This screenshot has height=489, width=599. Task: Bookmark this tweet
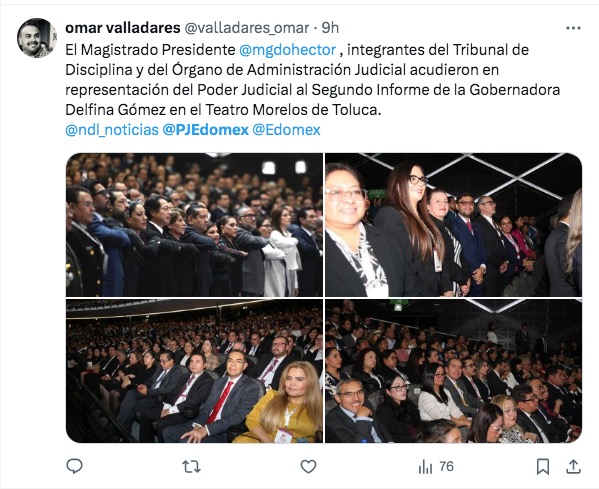click(543, 466)
